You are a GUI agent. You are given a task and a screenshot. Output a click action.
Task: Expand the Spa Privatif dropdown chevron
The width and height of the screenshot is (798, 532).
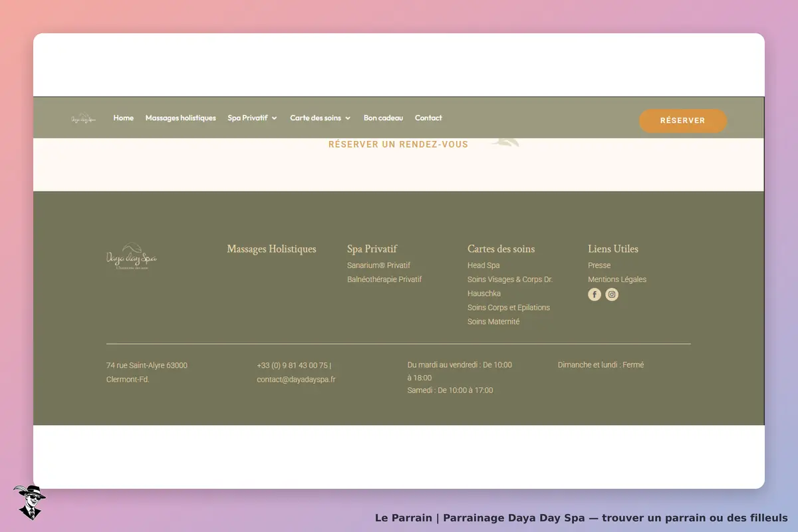(274, 118)
